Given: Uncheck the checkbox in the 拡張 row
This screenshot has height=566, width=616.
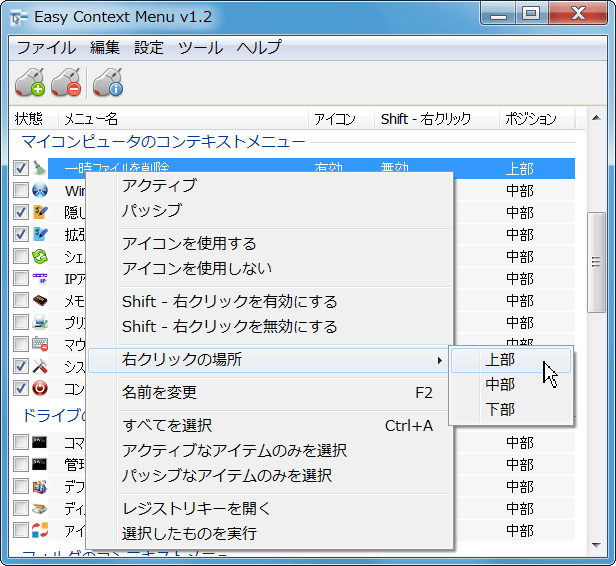Looking at the screenshot, I should click(x=21, y=234).
